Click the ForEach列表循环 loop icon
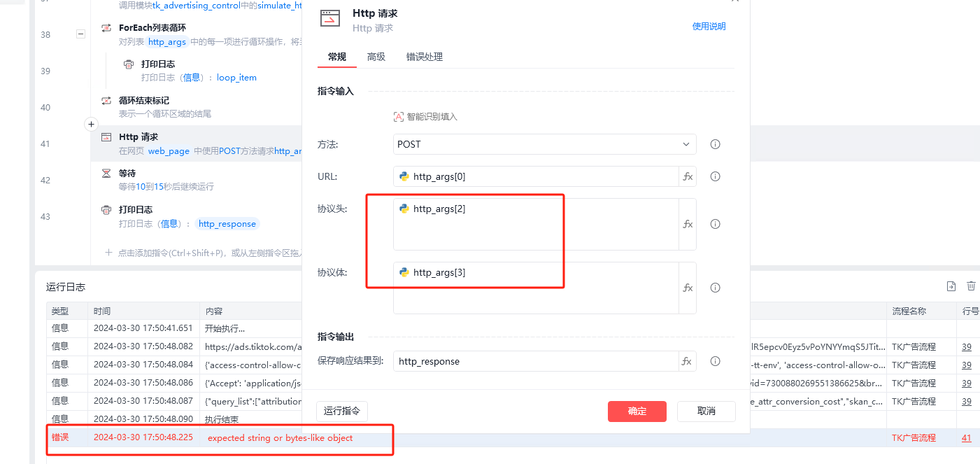 [x=106, y=28]
